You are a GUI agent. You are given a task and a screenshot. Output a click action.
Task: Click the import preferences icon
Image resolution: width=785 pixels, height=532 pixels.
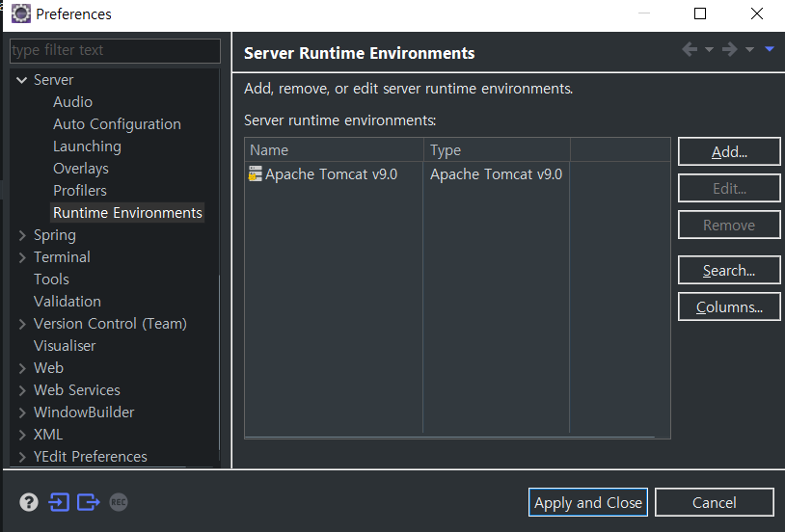click(59, 502)
